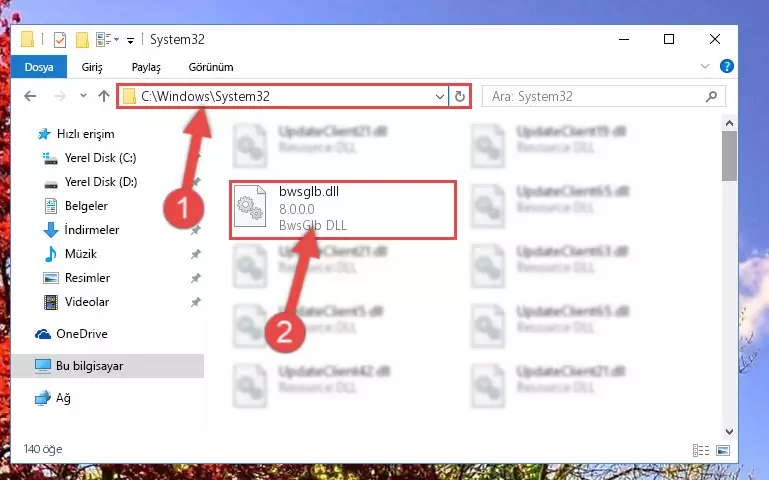Refresh the System32 folder view
769x480 pixels.
(460, 97)
